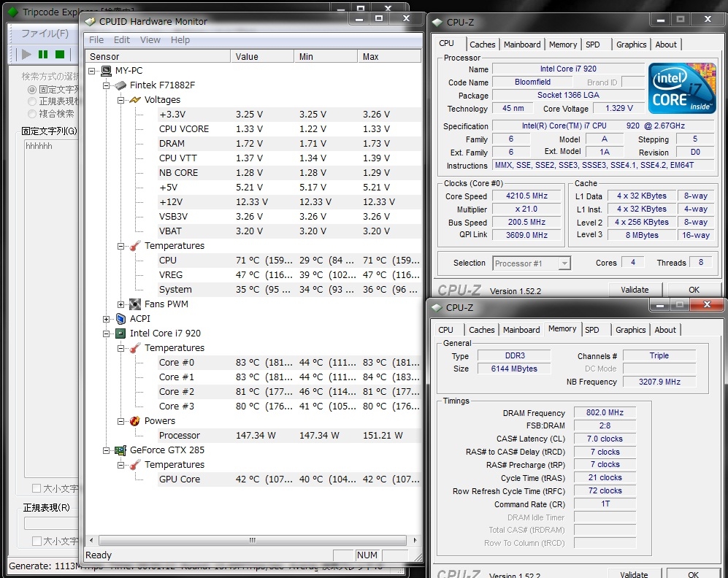Click the horizontal scrollbar thumb in Hardware Monitor
This screenshot has height=578, width=728.
click(x=253, y=541)
